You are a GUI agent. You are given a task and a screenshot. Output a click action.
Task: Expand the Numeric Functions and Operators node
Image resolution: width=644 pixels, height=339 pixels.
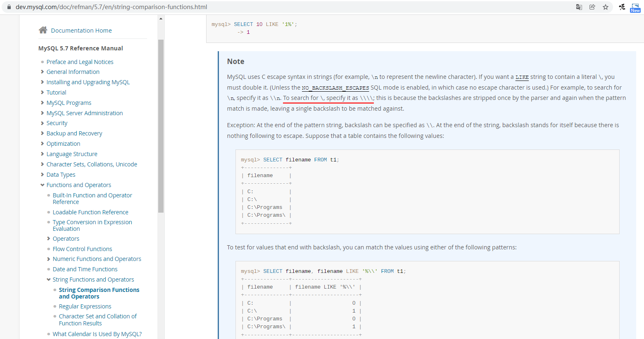(x=48, y=259)
